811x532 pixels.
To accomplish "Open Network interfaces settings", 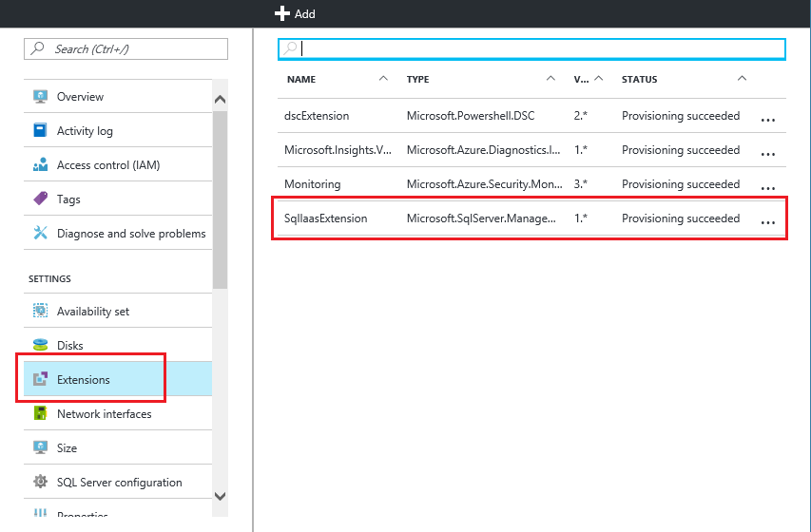I will coord(118,413).
